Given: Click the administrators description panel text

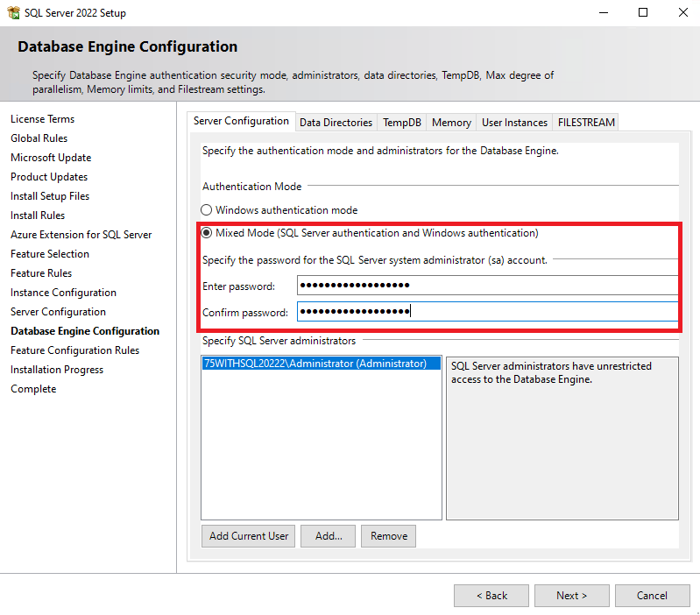Looking at the screenshot, I should tap(551, 372).
